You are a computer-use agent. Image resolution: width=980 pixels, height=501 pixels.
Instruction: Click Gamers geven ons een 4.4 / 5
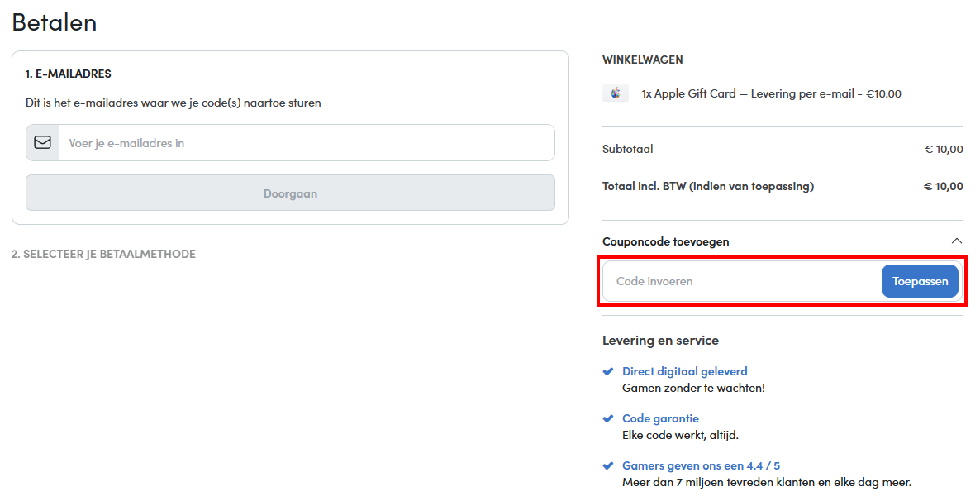701,465
